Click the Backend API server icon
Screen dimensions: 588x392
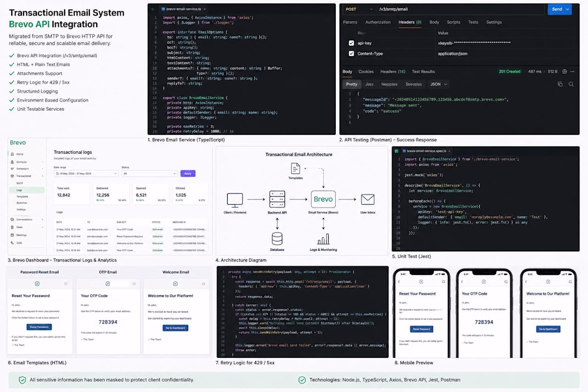[x=277, y=199]
